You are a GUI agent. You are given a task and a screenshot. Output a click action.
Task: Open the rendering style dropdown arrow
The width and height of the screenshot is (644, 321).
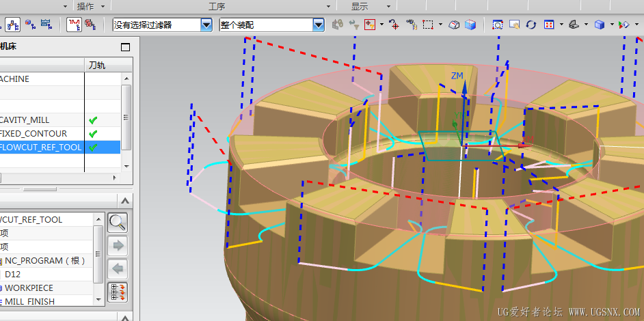click(613, 25)
